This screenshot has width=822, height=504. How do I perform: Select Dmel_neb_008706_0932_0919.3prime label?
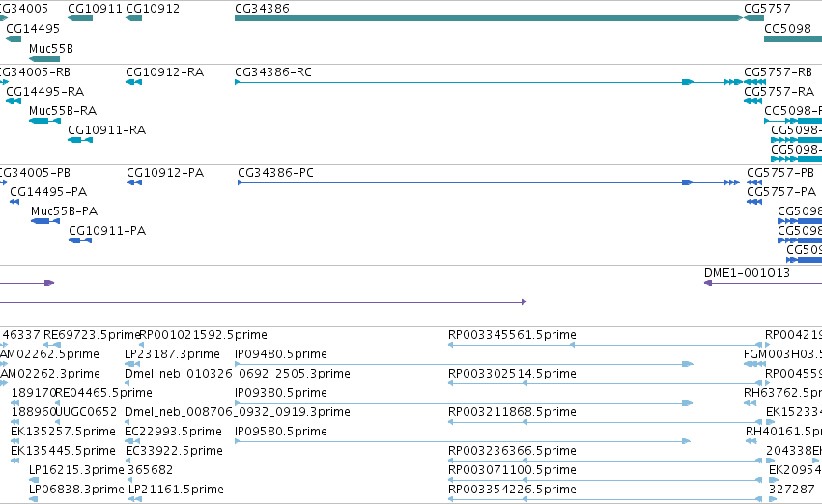tap(238, 412)
